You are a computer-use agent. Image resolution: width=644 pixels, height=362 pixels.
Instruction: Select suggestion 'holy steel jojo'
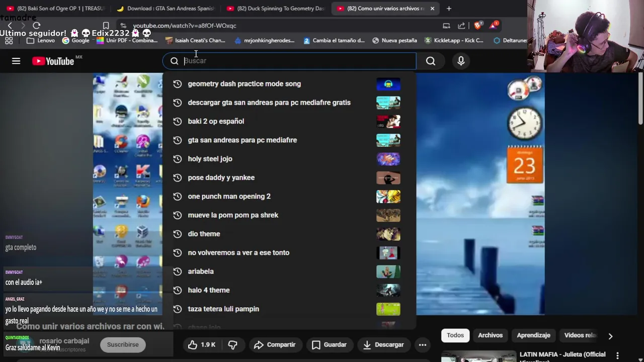pyautogui.click(x=289, y=159)
